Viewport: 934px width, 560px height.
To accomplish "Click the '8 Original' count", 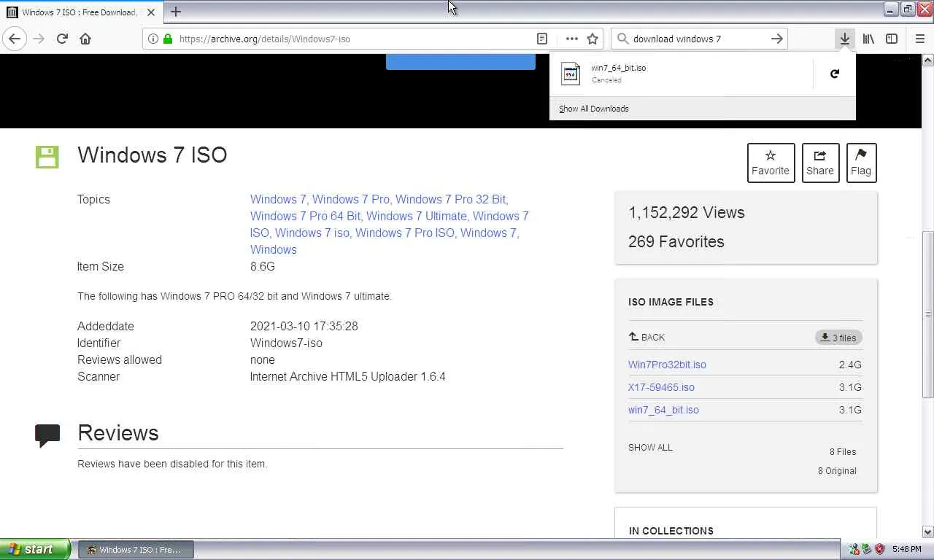I will [837, 471].
